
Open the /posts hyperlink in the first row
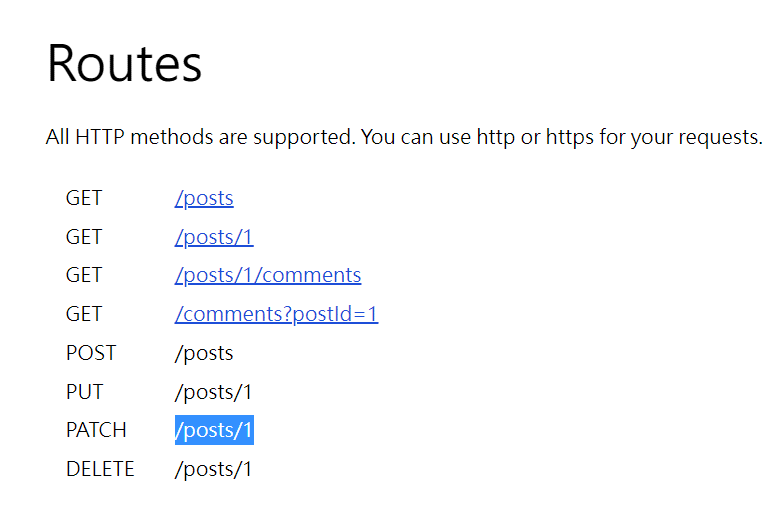click(x=204, y=198)
